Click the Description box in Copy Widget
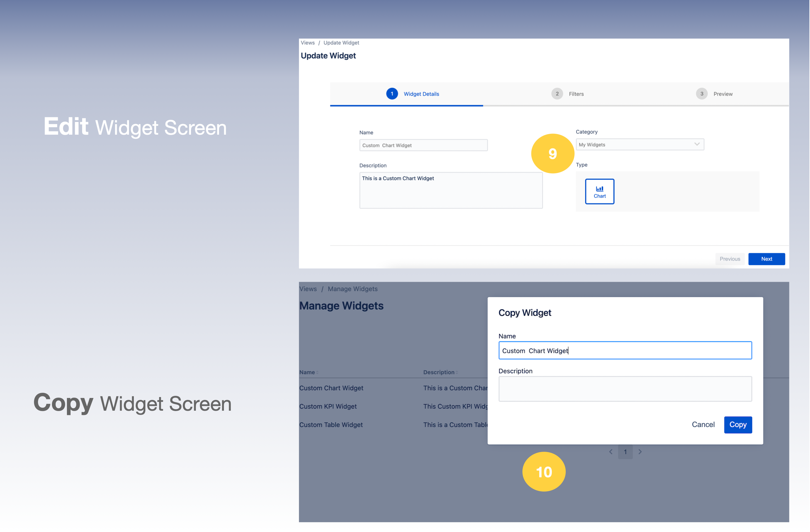The width and height of the screenshot is (810, 532). [625, 389]
